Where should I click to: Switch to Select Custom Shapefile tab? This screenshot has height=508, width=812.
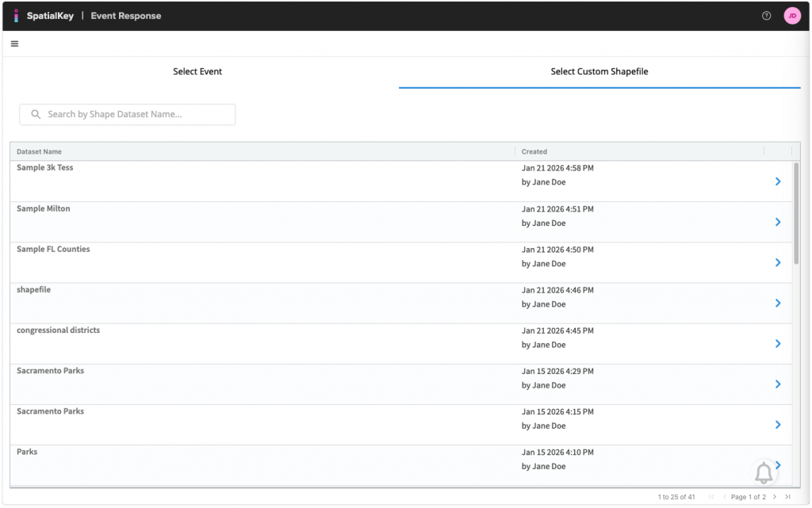click(x=599, y=71)
